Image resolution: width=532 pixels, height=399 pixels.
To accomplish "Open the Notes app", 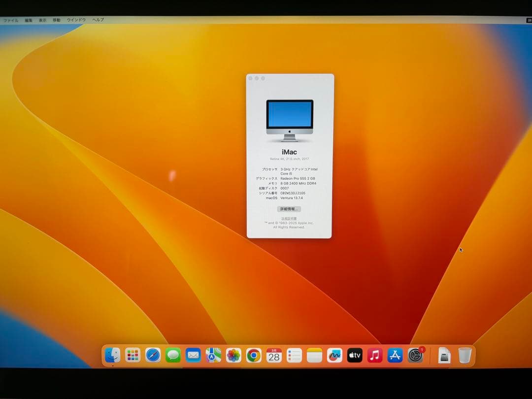I will pos(315,355).
